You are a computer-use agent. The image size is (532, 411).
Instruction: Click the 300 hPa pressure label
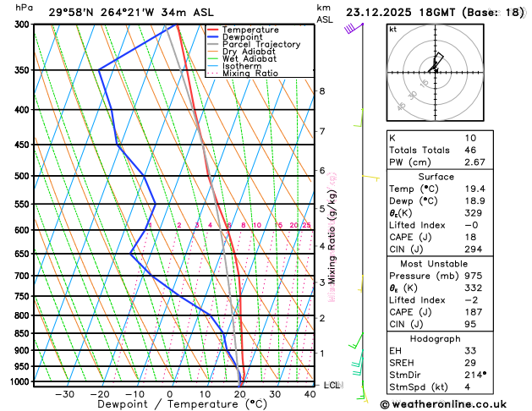coord(24,25)
